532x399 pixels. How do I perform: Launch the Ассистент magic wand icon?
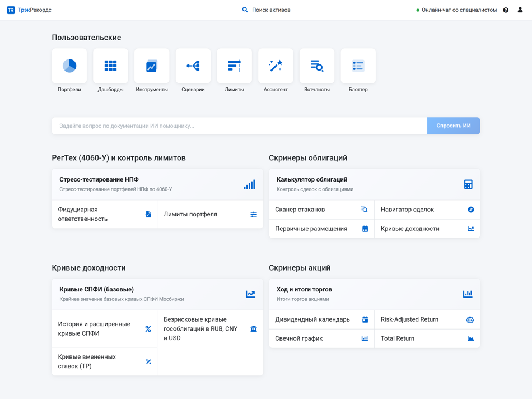pos(276,66)
